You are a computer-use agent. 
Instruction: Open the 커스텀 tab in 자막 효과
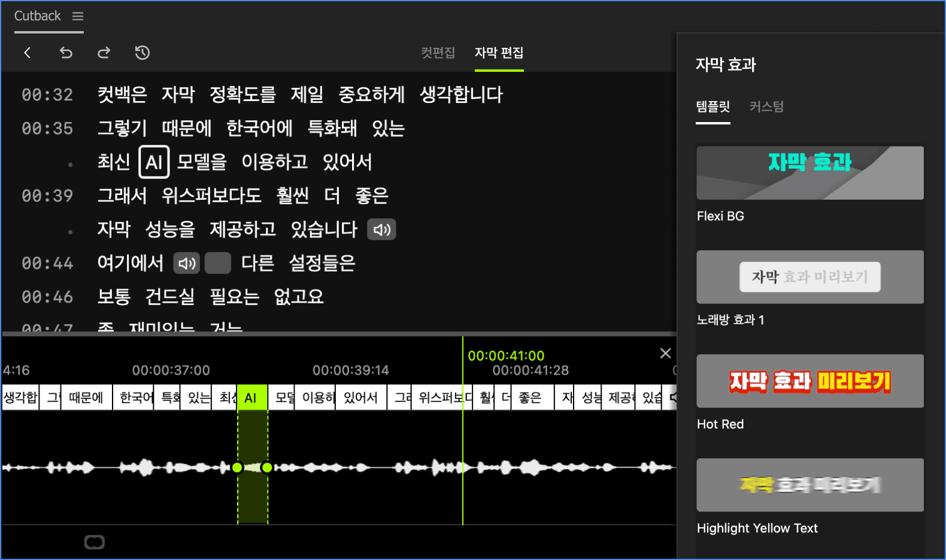coord(766,106)
